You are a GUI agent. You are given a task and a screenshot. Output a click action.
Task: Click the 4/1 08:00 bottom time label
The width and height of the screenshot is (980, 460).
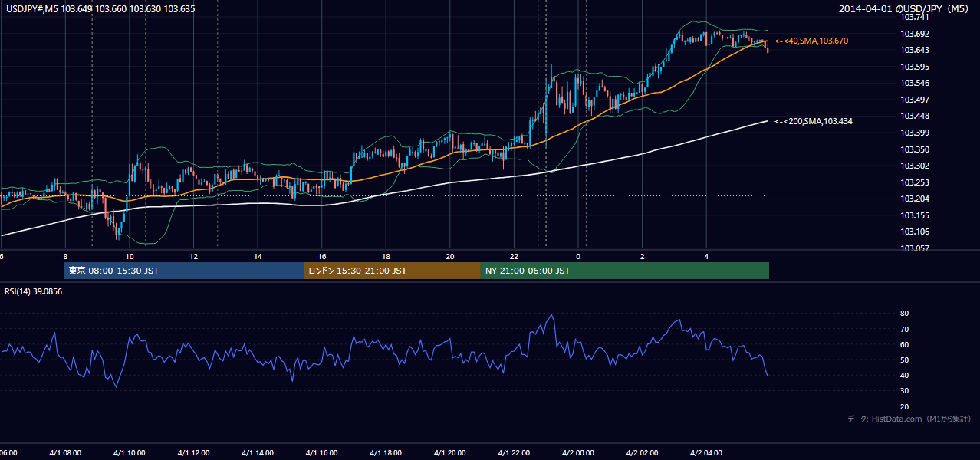64,453
